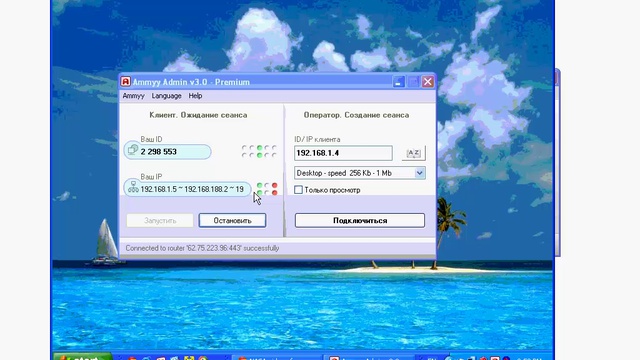Click the Подключиться button
The height and width of the screenshot is (360, 640).
(360, 220)
